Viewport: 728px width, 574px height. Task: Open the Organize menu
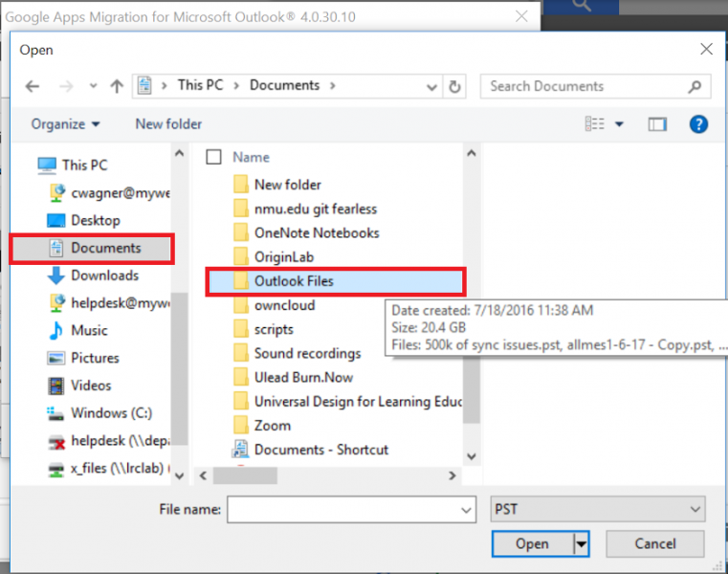tap(65, 124)
